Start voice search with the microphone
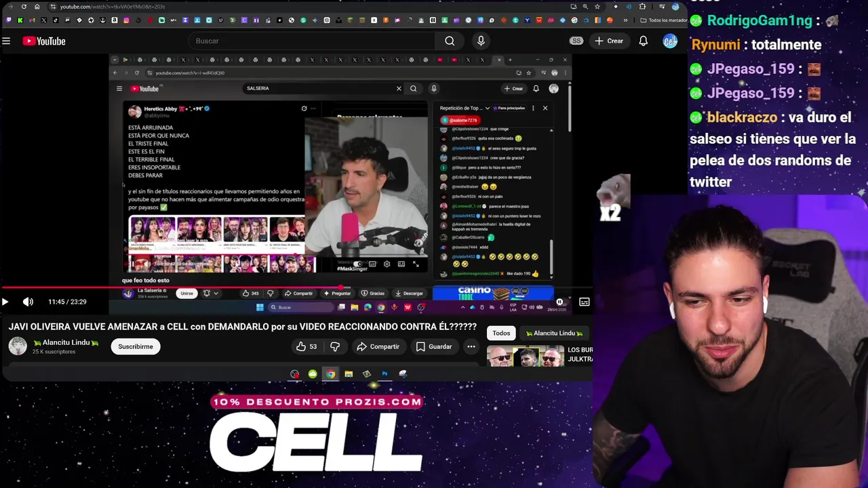Screen dimensions: 868x488 click(481, 41)
